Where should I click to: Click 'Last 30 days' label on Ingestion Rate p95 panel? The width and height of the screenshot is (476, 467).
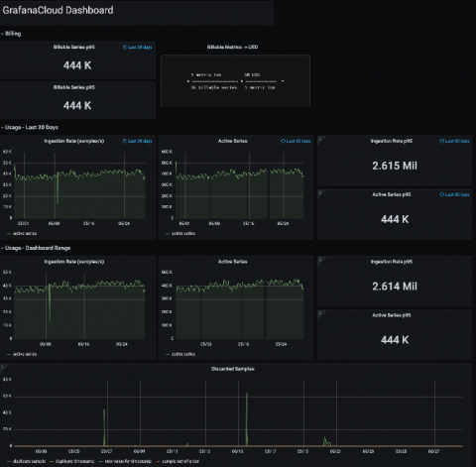coord(457,141)
